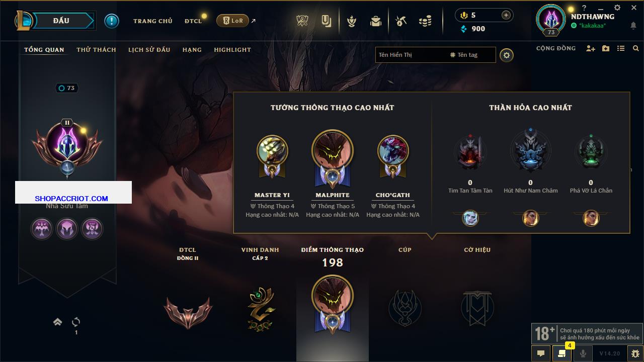
Task: Click the plus to add RP
Action: (506, 15)
